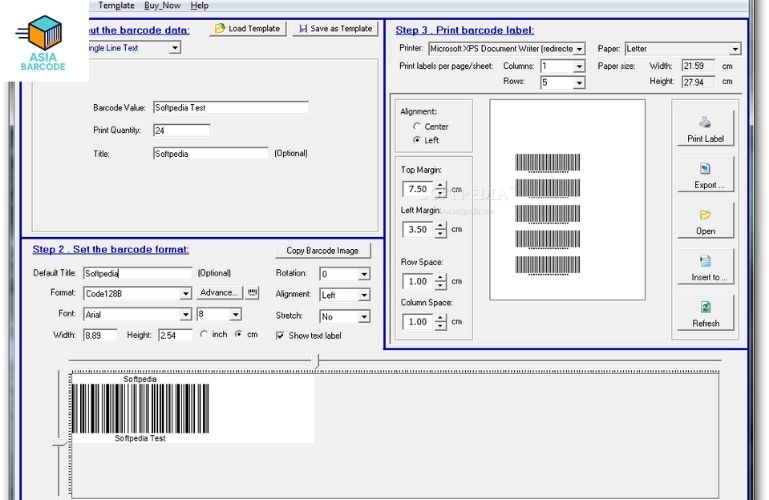
Task: Select cm unit radio button
Action: [x=239, y=334]
